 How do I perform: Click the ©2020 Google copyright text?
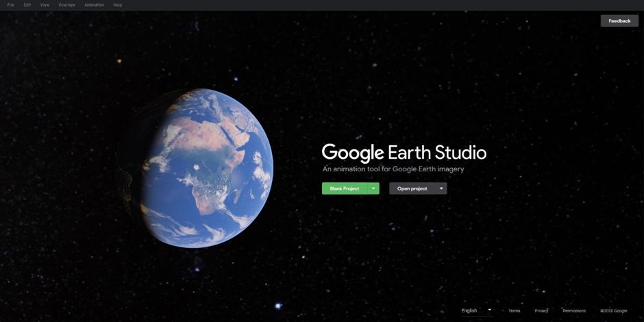pos(613,311)
